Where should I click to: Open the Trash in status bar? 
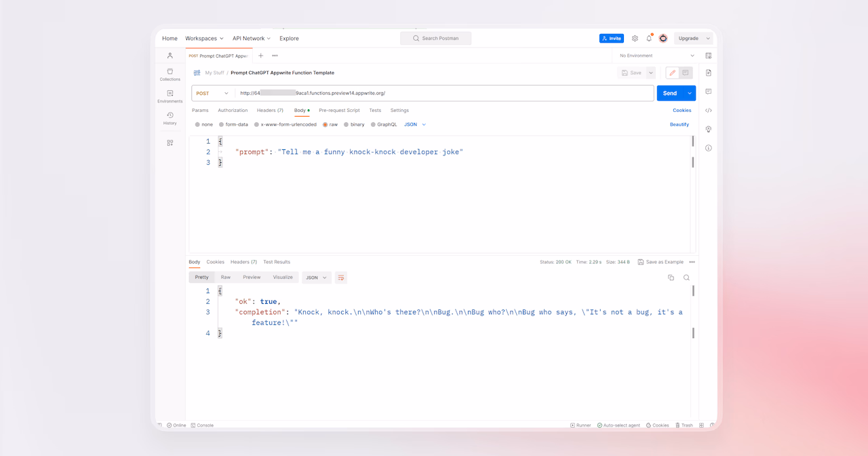684,425
